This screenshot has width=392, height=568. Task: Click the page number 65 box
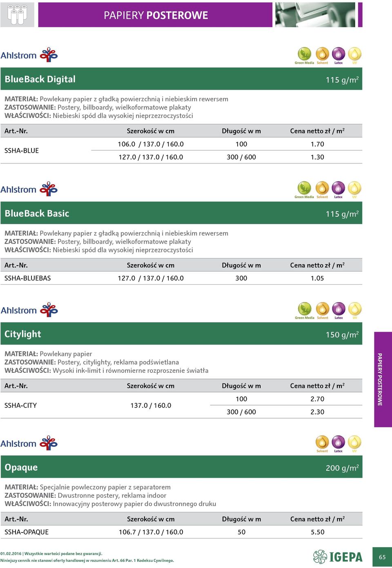382,557
